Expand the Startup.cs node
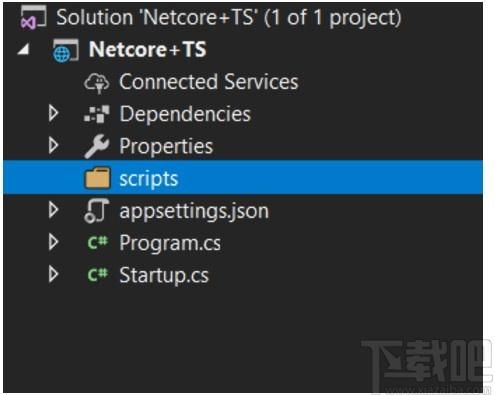This screenshot has height=395, width=495. tap(53, 274)
